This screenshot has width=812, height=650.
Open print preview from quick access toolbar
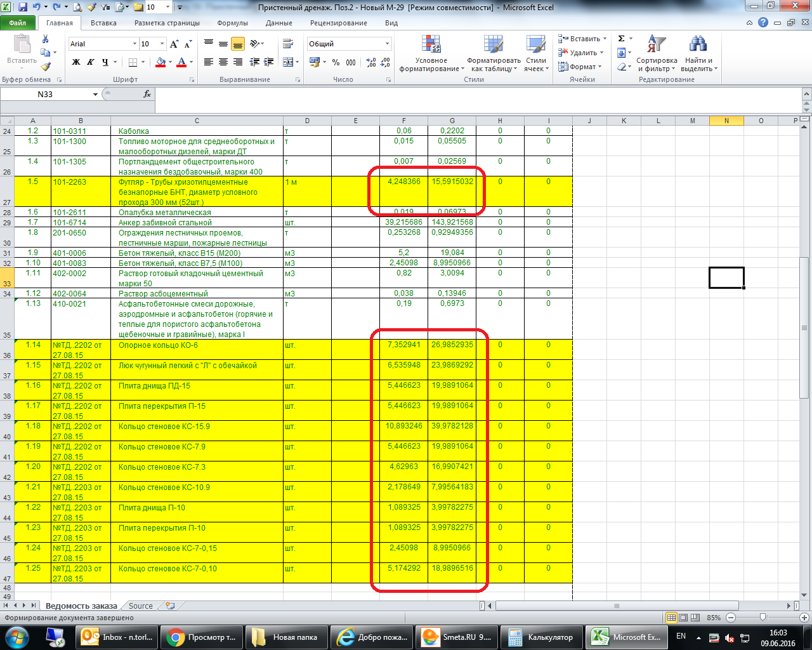point(77,8)
